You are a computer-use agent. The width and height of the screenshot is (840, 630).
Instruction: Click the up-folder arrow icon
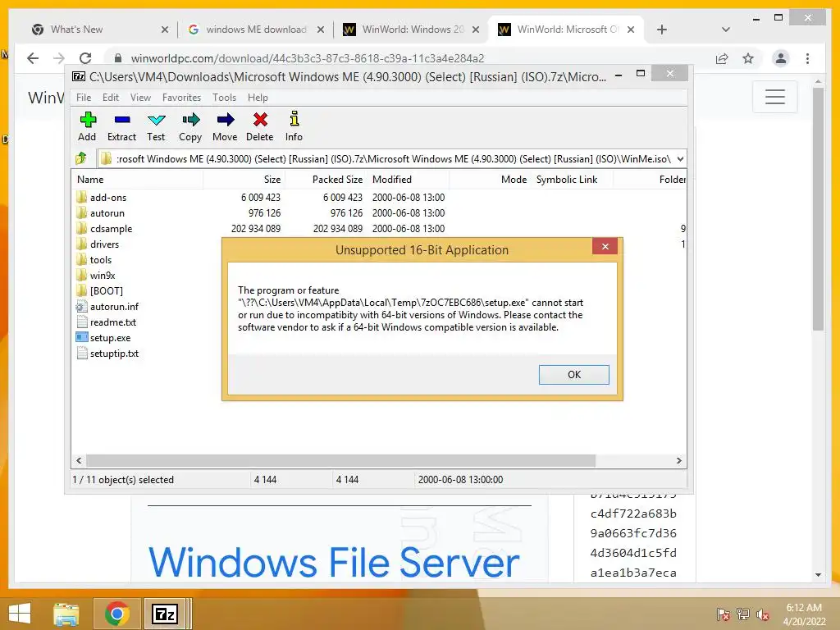pos(81,158)
